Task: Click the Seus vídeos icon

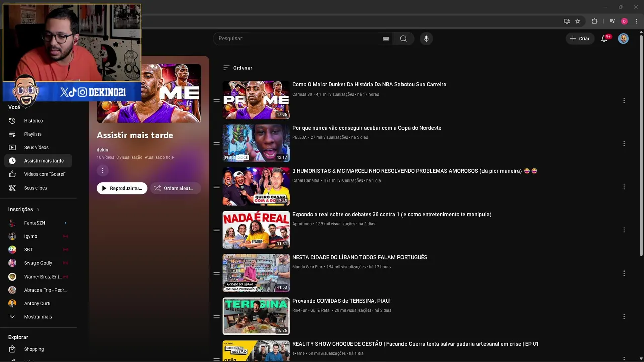Action: click(12, 147)
